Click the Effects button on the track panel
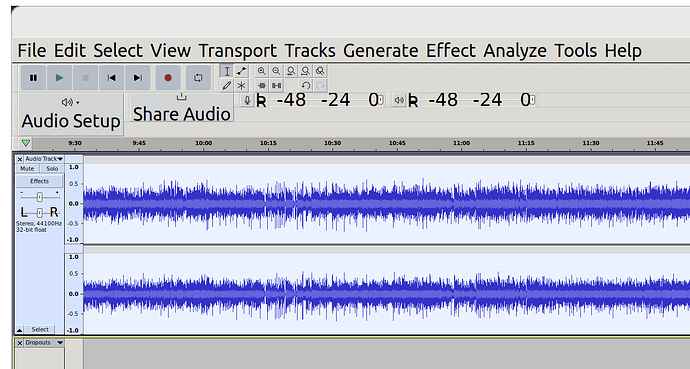Screen dimensions: 690x369 coord(40,181)
